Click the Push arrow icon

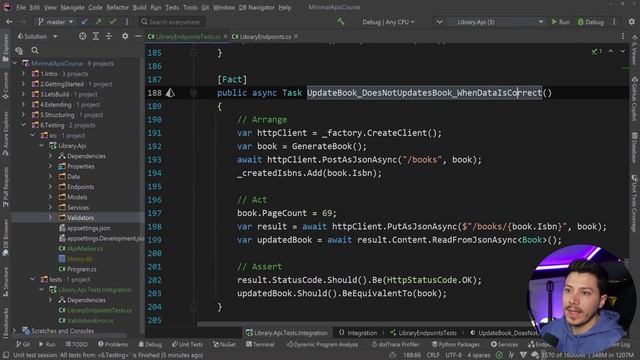(98, 22)
